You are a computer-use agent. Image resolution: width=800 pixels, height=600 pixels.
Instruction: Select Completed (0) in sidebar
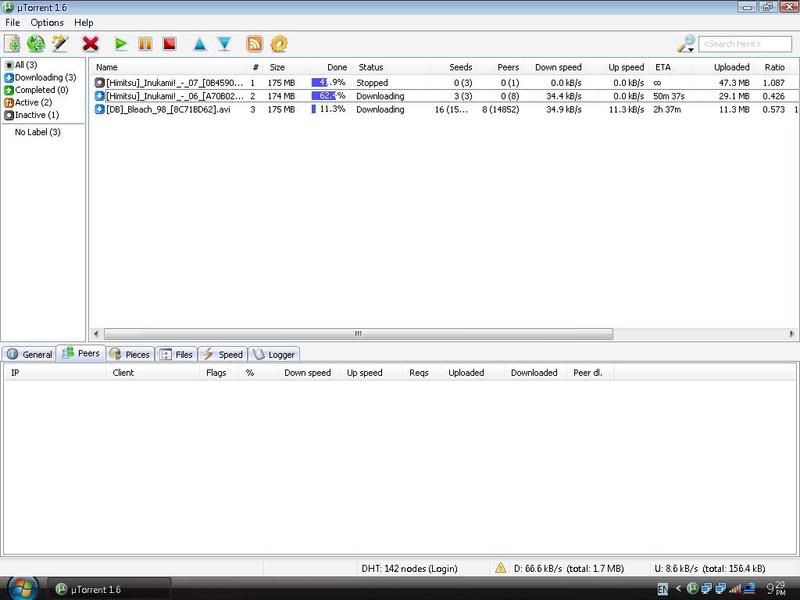(36, 90)
